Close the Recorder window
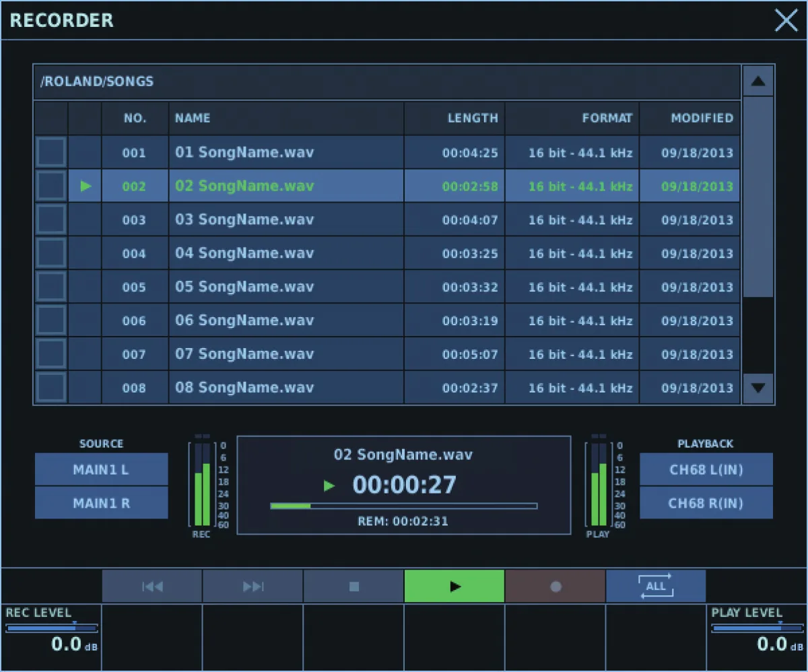808x672 pixels. [x=786, y=20]
